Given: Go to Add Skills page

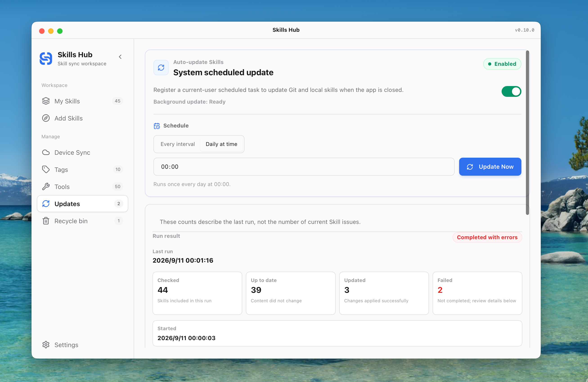Looking at the screenshot, I should point(83,118).
